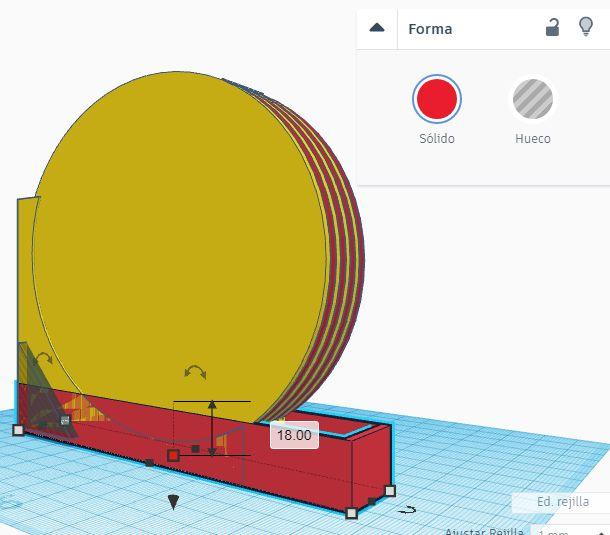Click the white corner handle at the box's far left
Screen dimensions: 610x535
pyautogui.click(x=18, y=430)
